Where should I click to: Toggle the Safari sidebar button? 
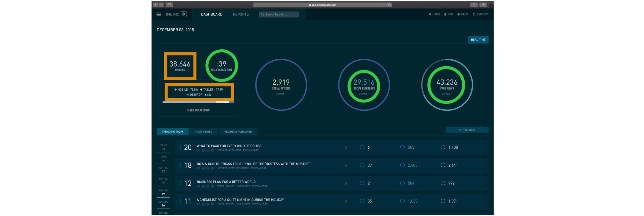(x=170, y=5)
